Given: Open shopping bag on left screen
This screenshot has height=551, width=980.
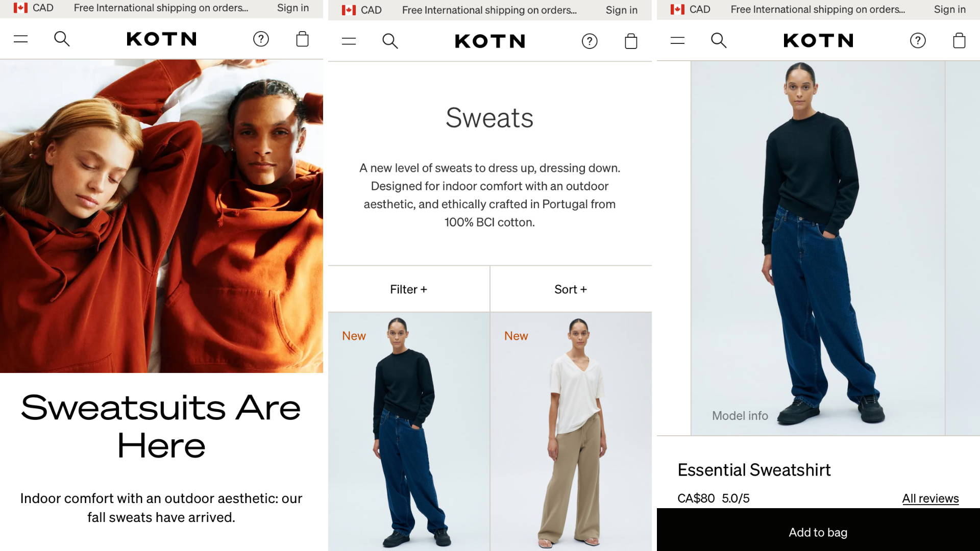Looking at the screenshot, I should coord(302,39).
